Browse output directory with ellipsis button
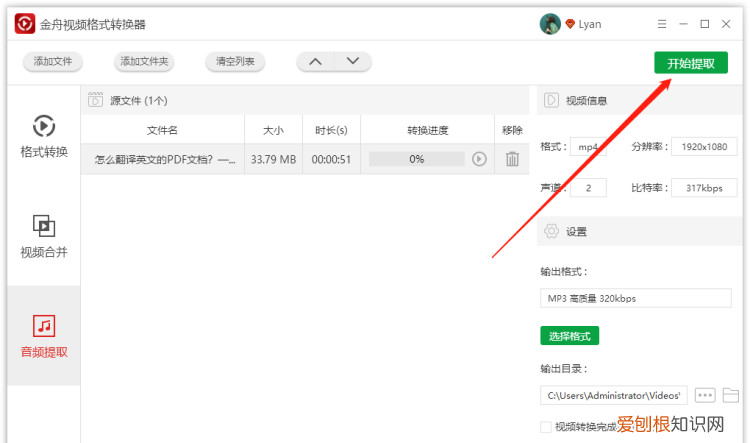The width and height of the screenshot is (750, 443). 705,395
